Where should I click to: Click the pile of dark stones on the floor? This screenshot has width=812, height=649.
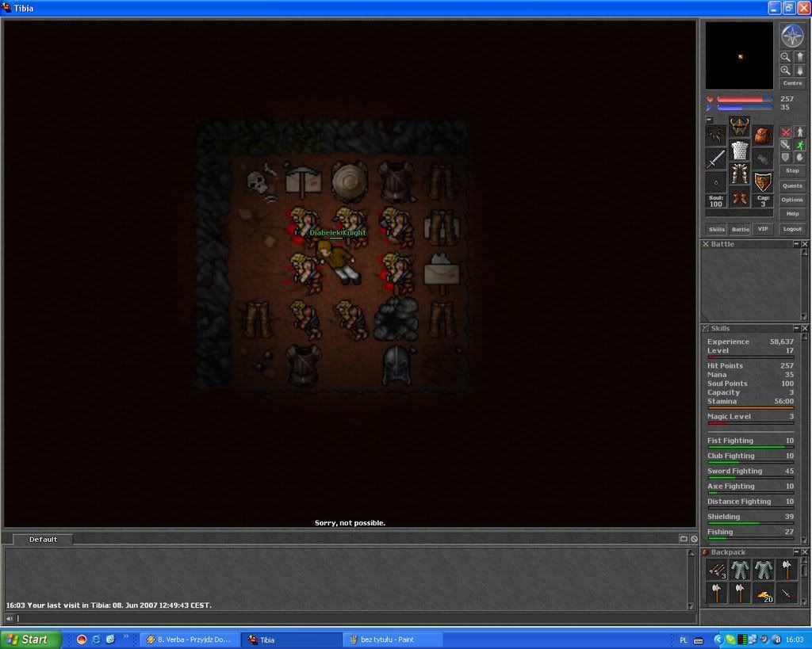tap(396, 319)
